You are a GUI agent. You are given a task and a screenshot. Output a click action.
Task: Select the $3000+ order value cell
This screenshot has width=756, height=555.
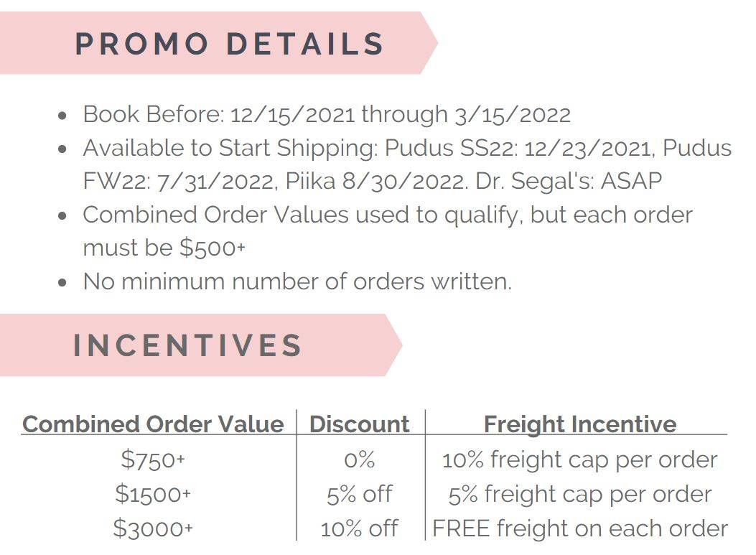[x=154, y=528]
